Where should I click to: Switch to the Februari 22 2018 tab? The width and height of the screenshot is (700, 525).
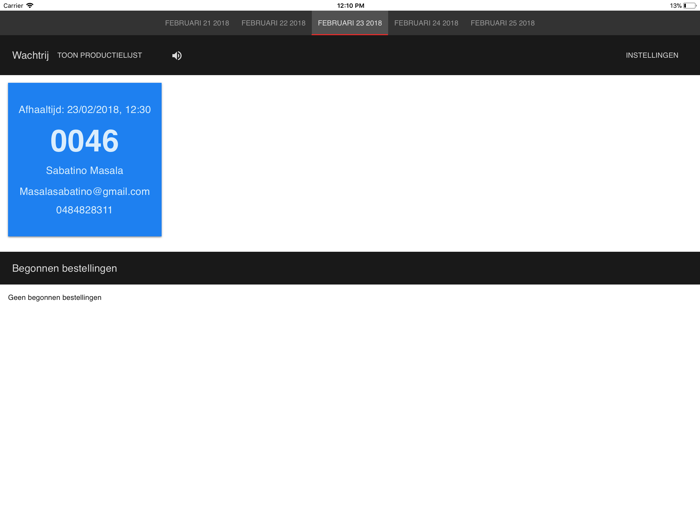click(x=273, y=23)
